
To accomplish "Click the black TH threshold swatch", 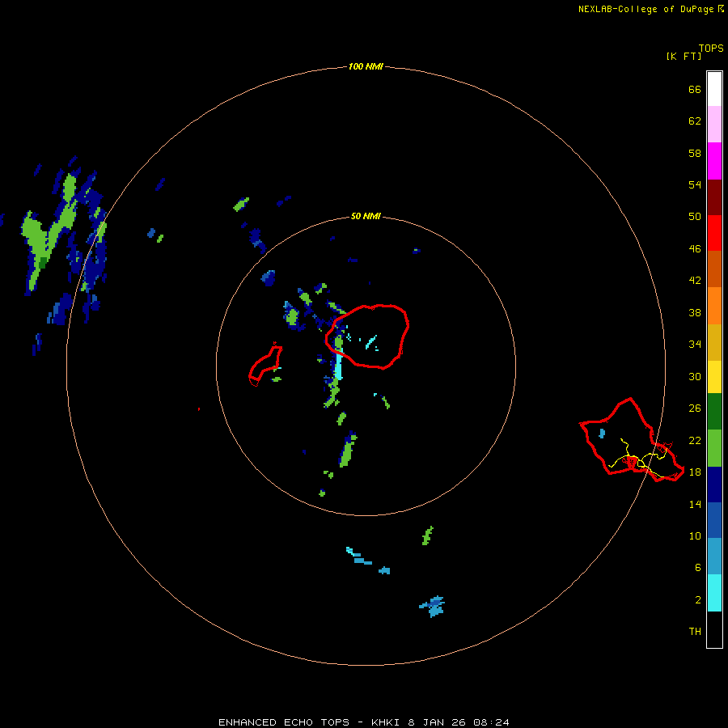I will tap(714, 629).
